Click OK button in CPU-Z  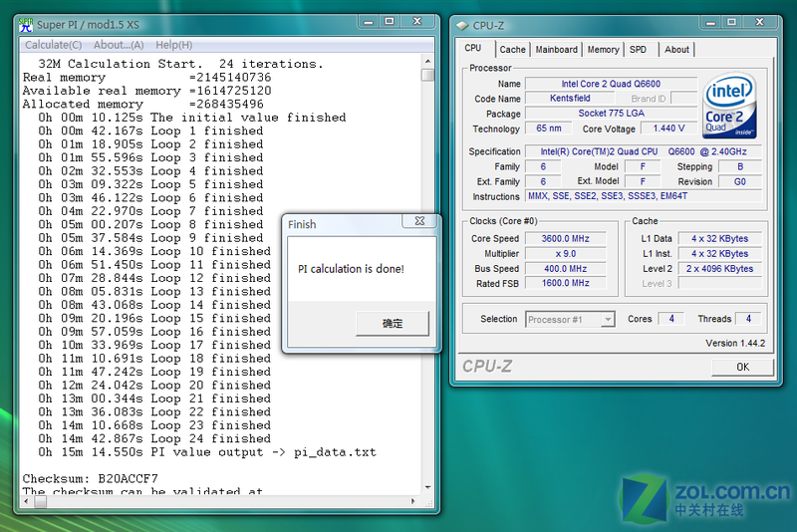742,367
